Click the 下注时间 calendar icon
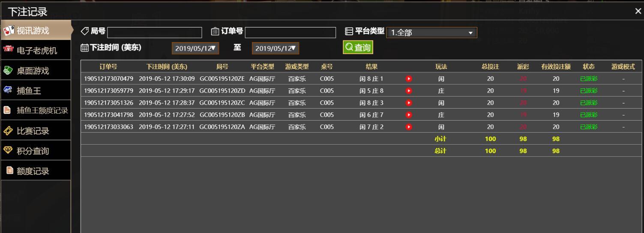The height and width of the screenshot is (233, 644). click(84, 48)
